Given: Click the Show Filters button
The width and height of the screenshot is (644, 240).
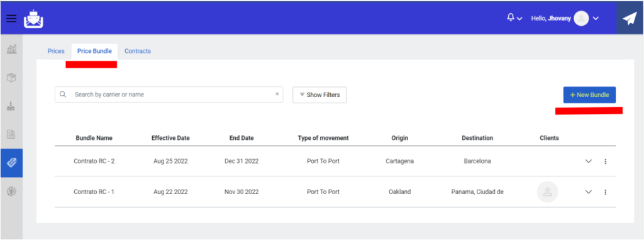Looking at the screenshot, I should click(319, 94).
